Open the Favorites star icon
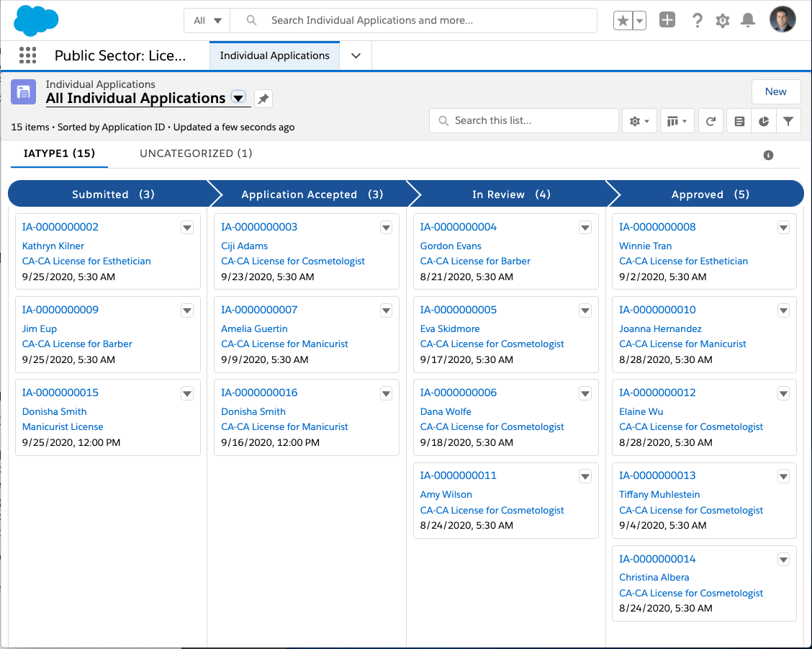 pos(623,20)
